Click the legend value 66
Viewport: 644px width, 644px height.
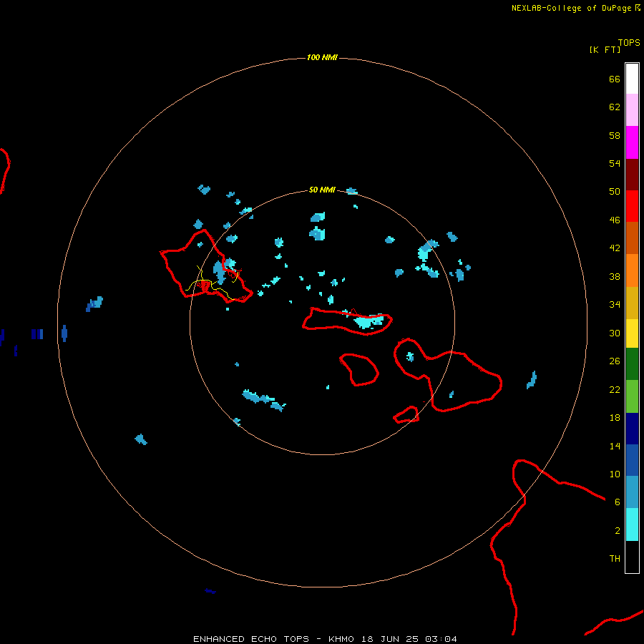point(615,79)
